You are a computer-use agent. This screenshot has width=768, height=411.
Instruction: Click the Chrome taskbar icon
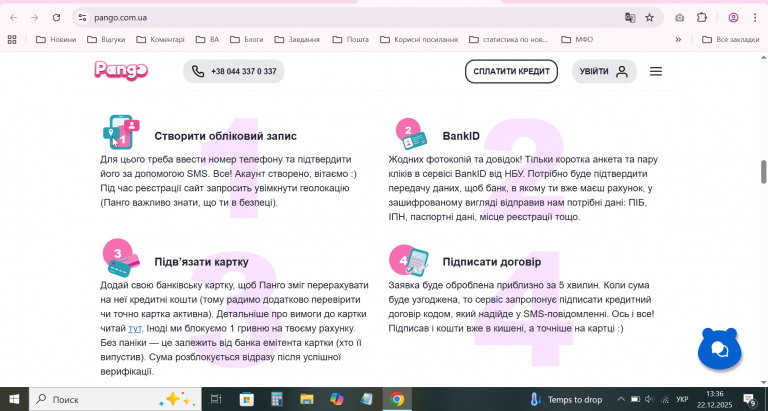point(397,399)
